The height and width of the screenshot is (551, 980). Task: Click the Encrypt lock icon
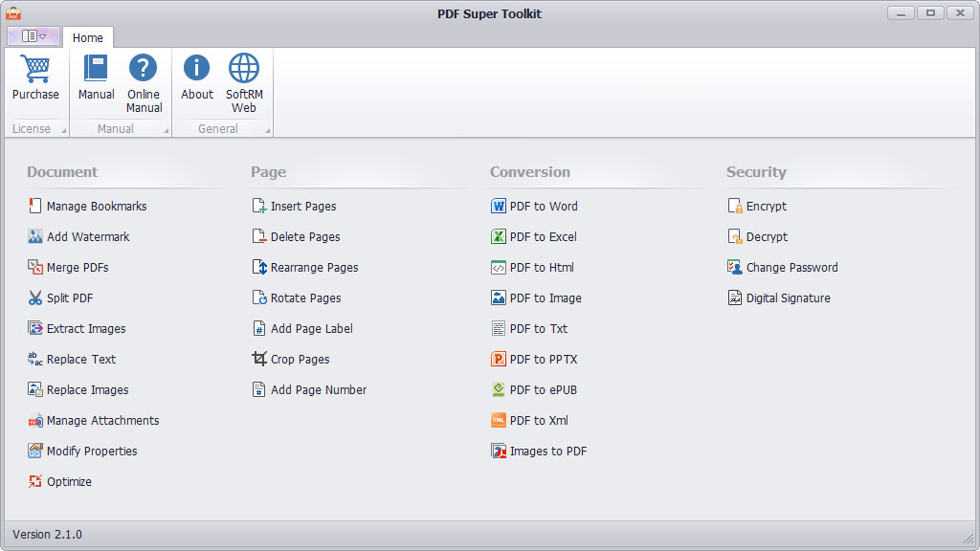pyautogui.click(x=735, y=207)
